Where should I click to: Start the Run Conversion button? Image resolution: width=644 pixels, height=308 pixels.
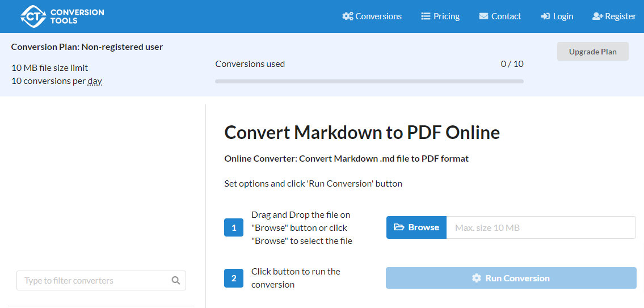tap(511, 278)
